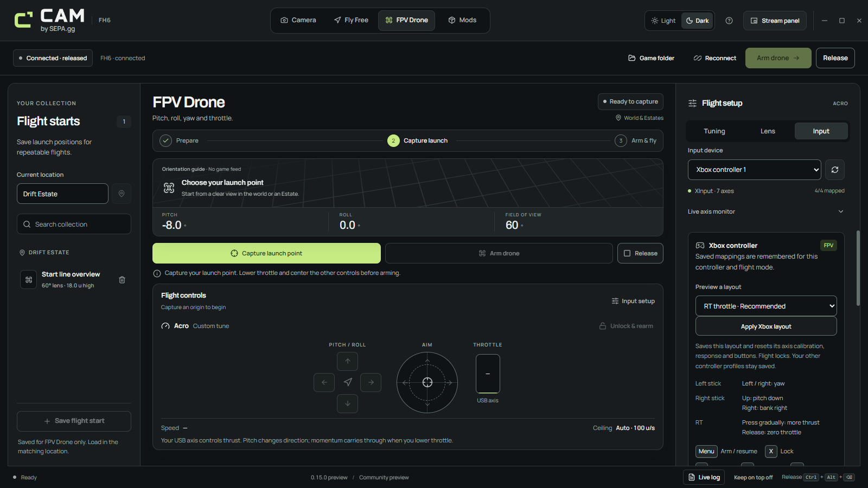This screenshot has height=488, width=868.
Task: Click the X button badge for Lock
Action: (x=771, y=451)
